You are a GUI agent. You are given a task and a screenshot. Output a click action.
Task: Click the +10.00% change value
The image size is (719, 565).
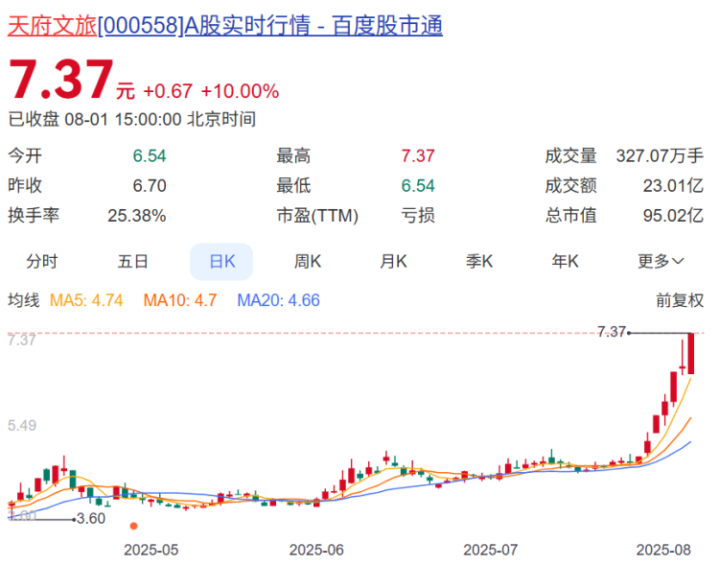240,91
